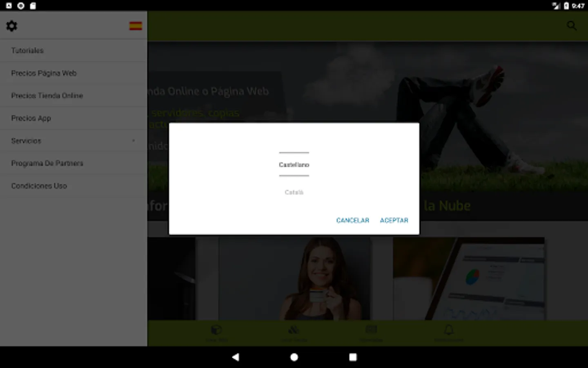Tap the Android home navigation button

[294, 357]
